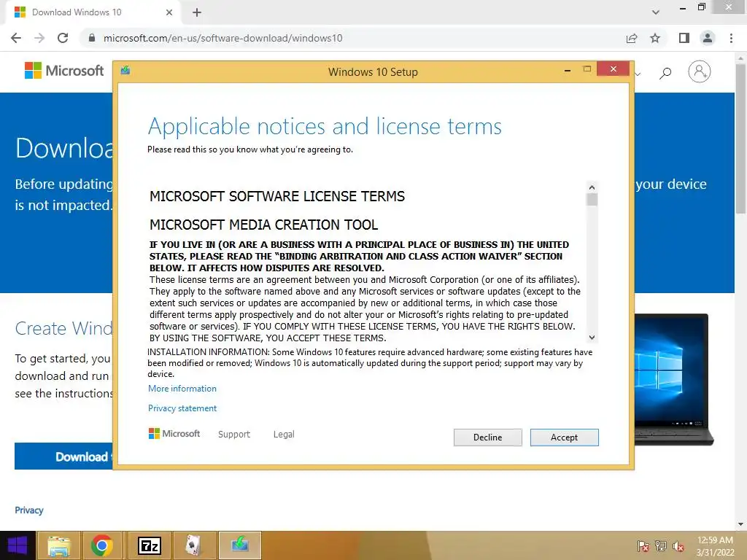Open File Explorer from taskbar
The width and height of the screenshot is (747, 560).
click(58, 545)
